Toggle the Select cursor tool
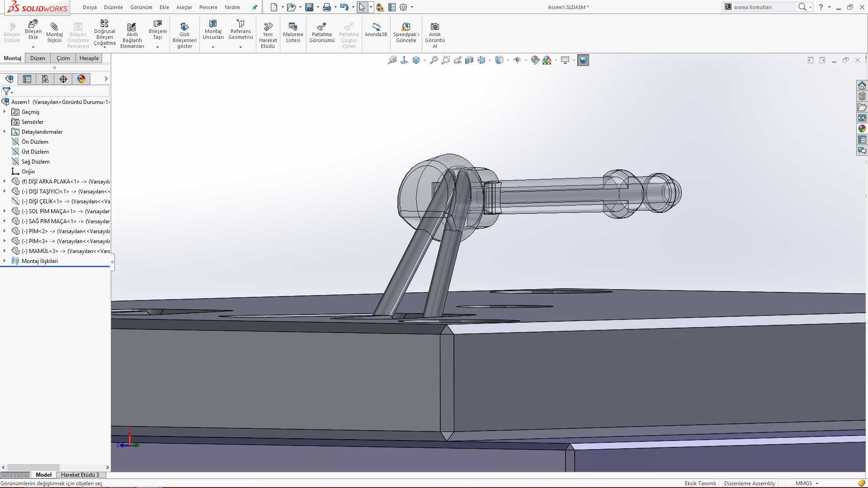This screenshot has width=868, height=488. click(362, 7)
